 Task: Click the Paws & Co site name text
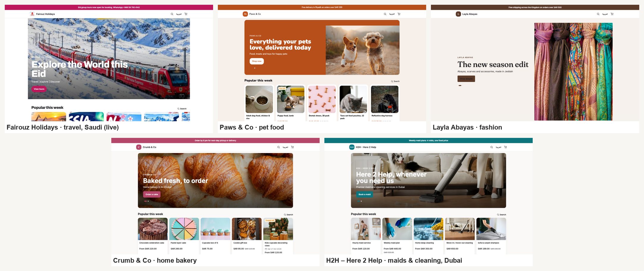(x=255, y=14)
